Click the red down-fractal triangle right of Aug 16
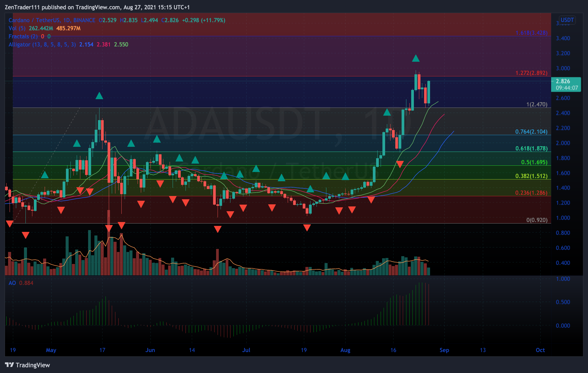 pyautogui.click(x=400, y=164)
